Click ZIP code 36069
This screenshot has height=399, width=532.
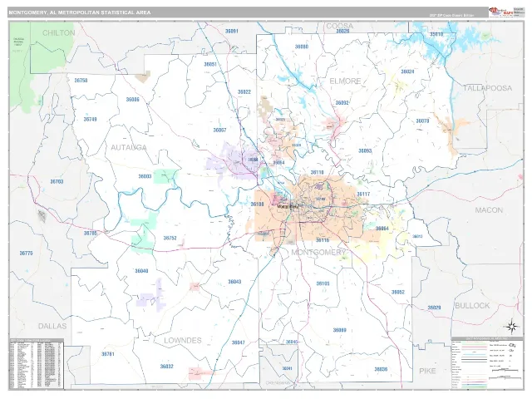pyautogui.click(x=340, y=330)
